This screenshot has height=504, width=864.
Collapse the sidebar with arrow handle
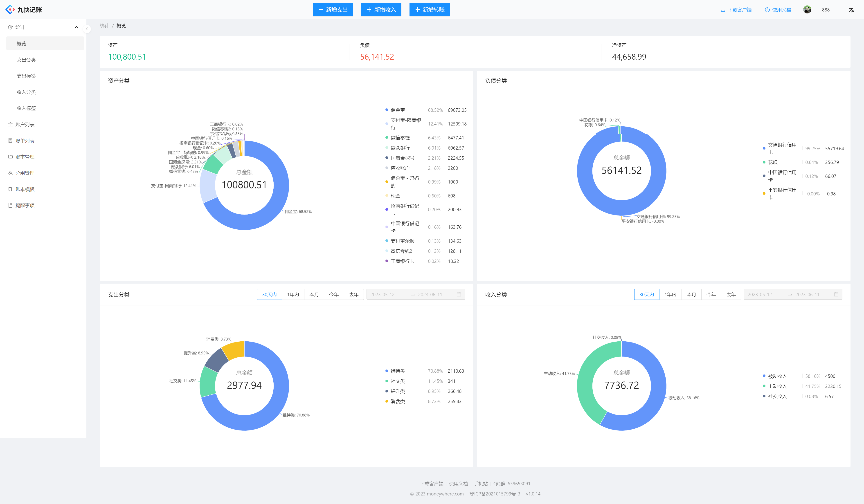click(87, 29)
